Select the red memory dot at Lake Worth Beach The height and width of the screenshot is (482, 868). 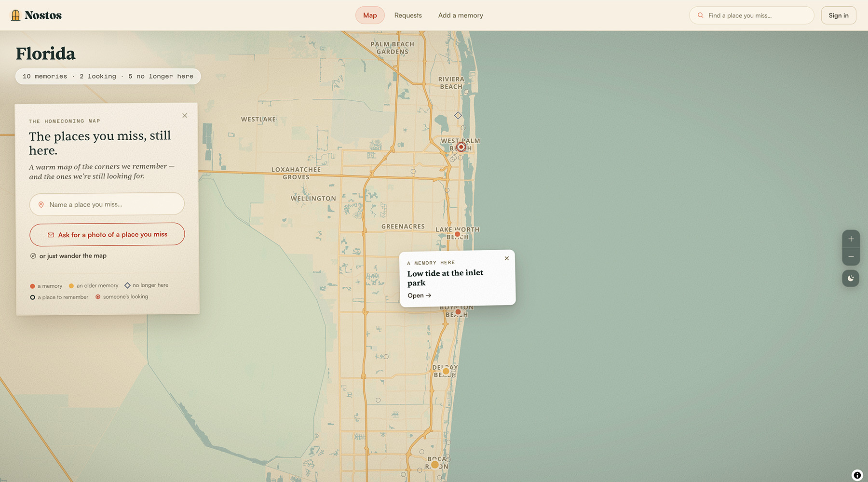457,234
